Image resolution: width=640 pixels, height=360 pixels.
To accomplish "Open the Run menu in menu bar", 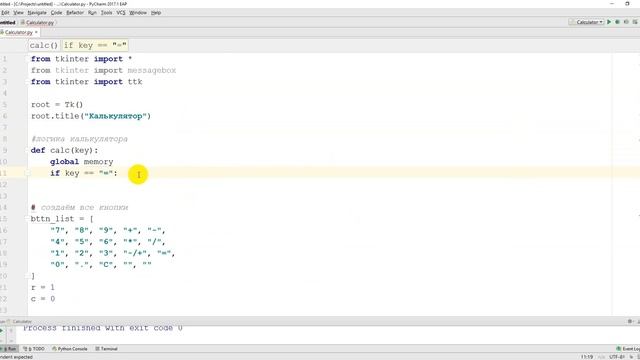I will [92, 13].
